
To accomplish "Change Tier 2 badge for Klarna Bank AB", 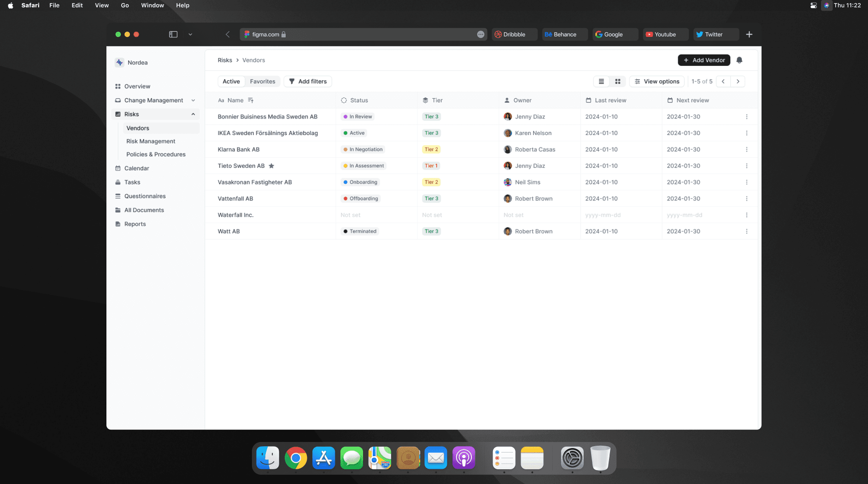I will 431,149.
